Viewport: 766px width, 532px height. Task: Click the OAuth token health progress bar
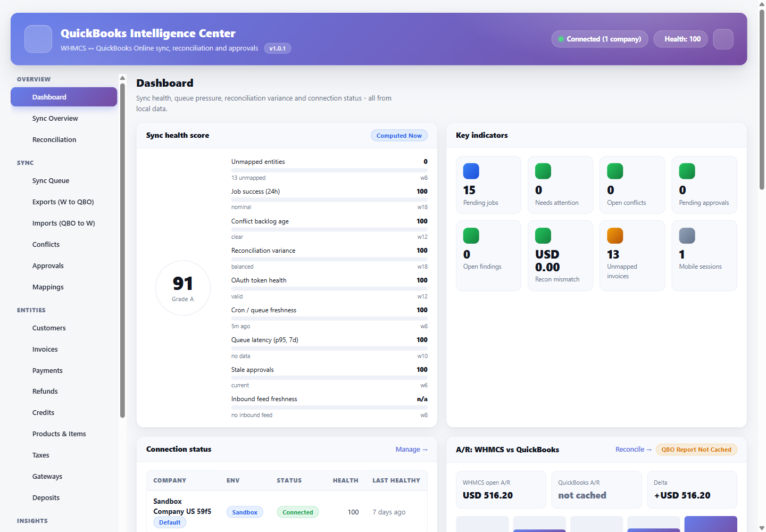click(329, 288)
